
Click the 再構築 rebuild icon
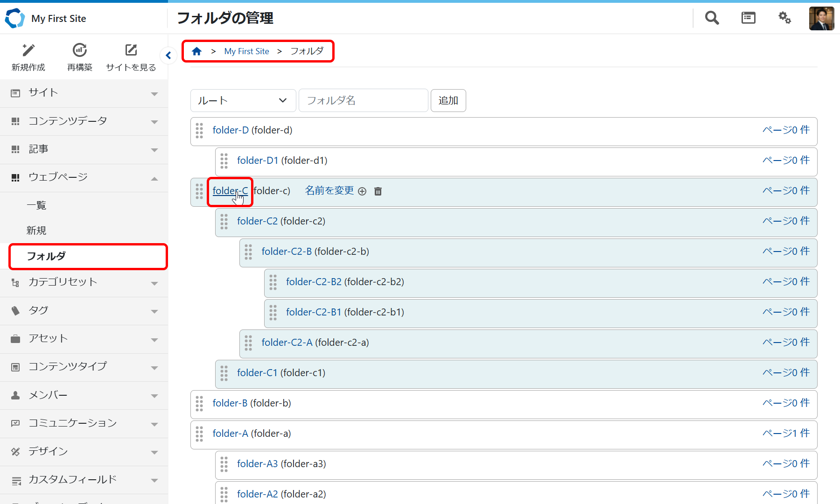coord(80,50)
